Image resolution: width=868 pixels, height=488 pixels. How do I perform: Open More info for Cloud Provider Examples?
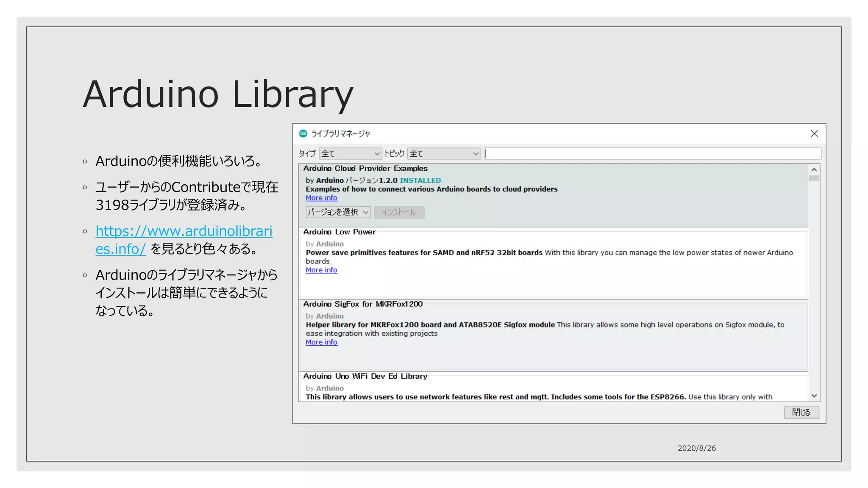pyautogui.click(x=321, y=198)
